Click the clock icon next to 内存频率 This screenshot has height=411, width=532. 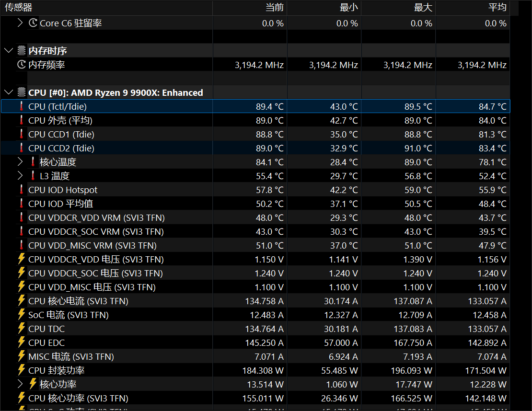pos(22,65)
